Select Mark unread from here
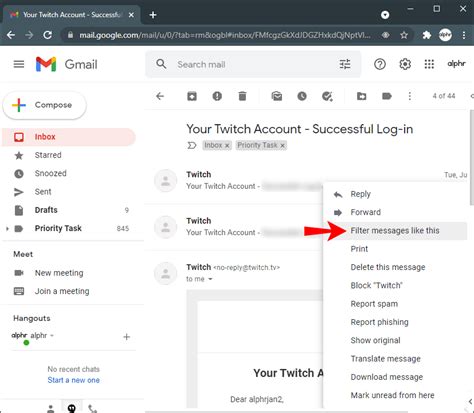The image size is (474, 413). click(395, 395)
